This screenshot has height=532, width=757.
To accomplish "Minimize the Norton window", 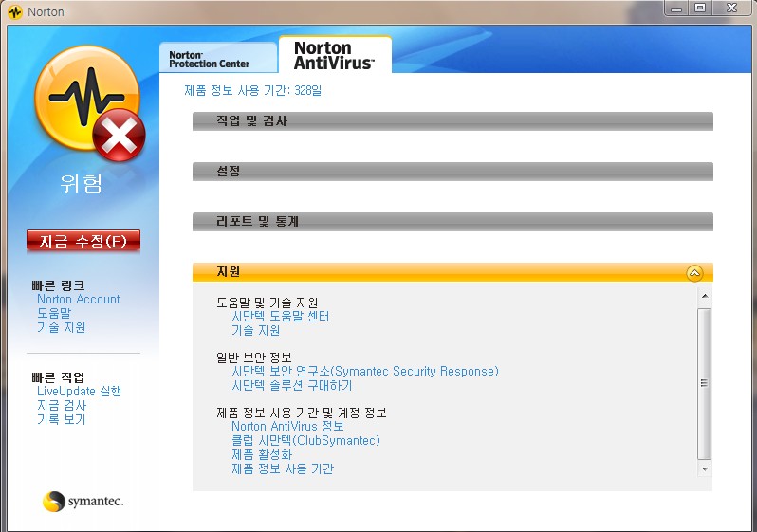I will (676, 9).
